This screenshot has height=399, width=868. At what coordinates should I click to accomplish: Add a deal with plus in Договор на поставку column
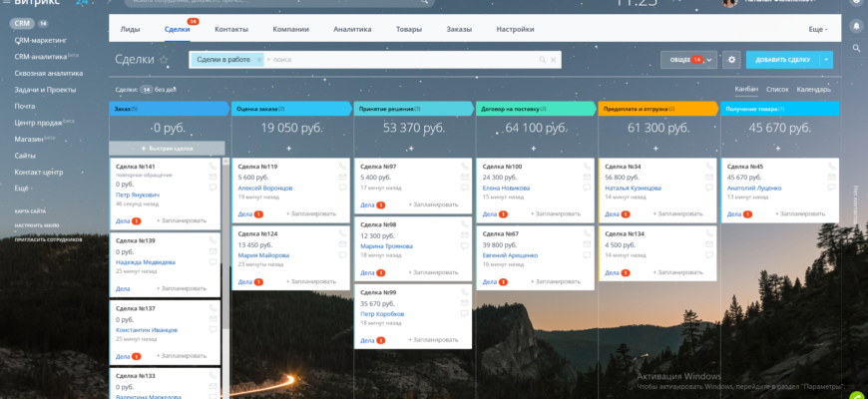533,149
